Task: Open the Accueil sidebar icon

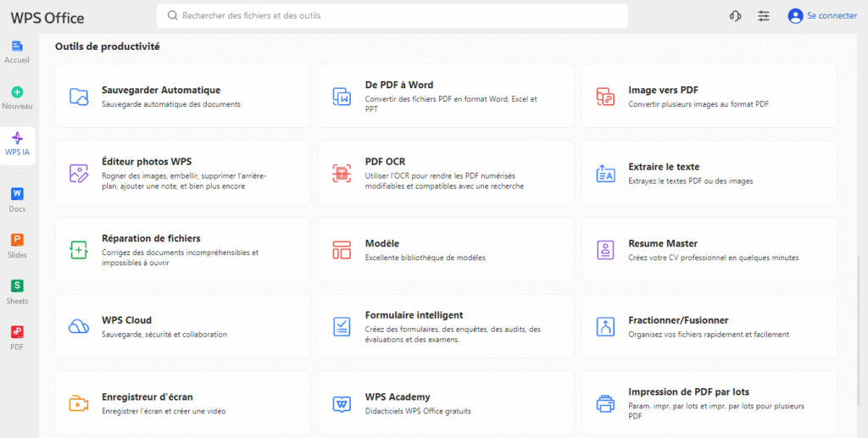Action: pos(17,47)
